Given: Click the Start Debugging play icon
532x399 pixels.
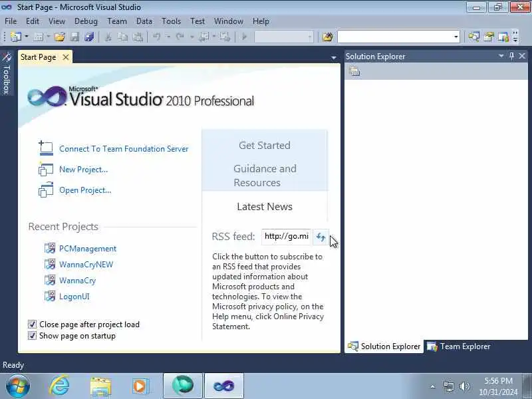Looking at the screenshot, I should pos(244,37).
